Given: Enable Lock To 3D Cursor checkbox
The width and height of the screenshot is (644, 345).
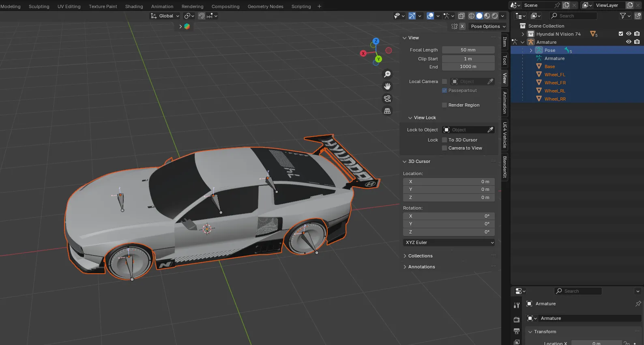Looking at the screenshot, I should 444,140.
